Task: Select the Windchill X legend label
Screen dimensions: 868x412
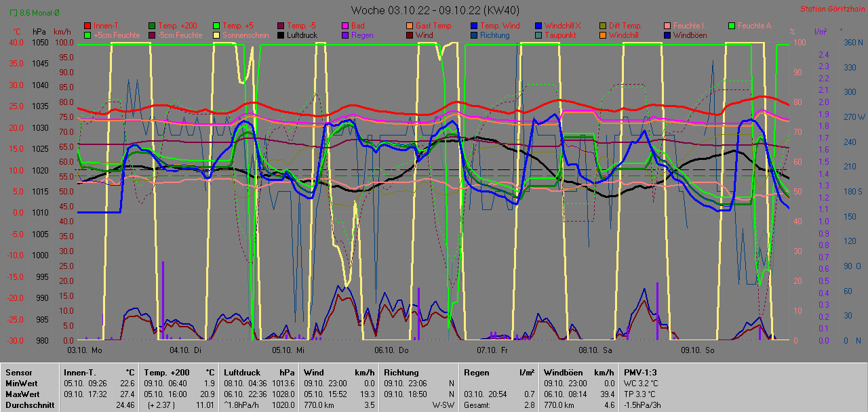Action: [x=563, y=26]
